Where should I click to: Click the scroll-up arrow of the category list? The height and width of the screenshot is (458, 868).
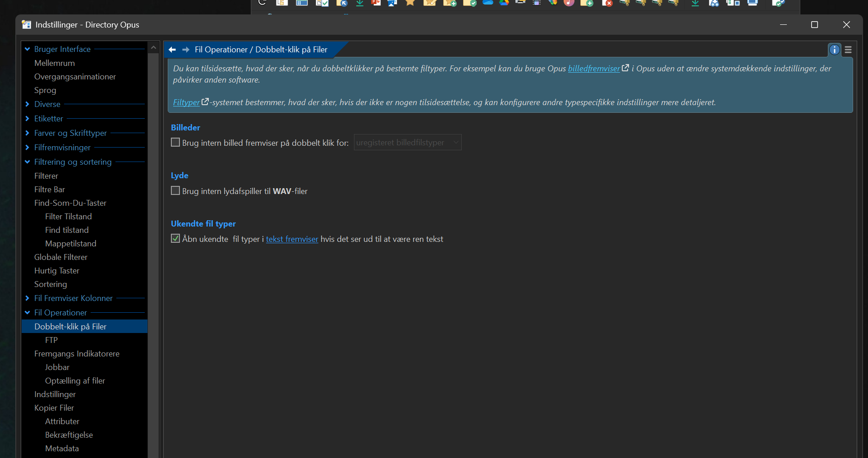(153, 47)
